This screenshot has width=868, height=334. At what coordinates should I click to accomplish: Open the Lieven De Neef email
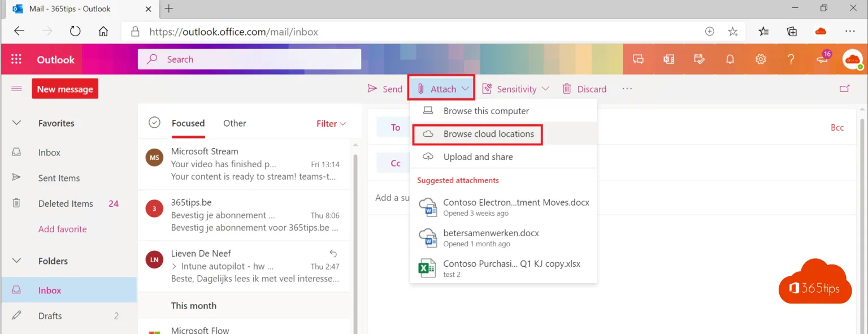point(244,266)
